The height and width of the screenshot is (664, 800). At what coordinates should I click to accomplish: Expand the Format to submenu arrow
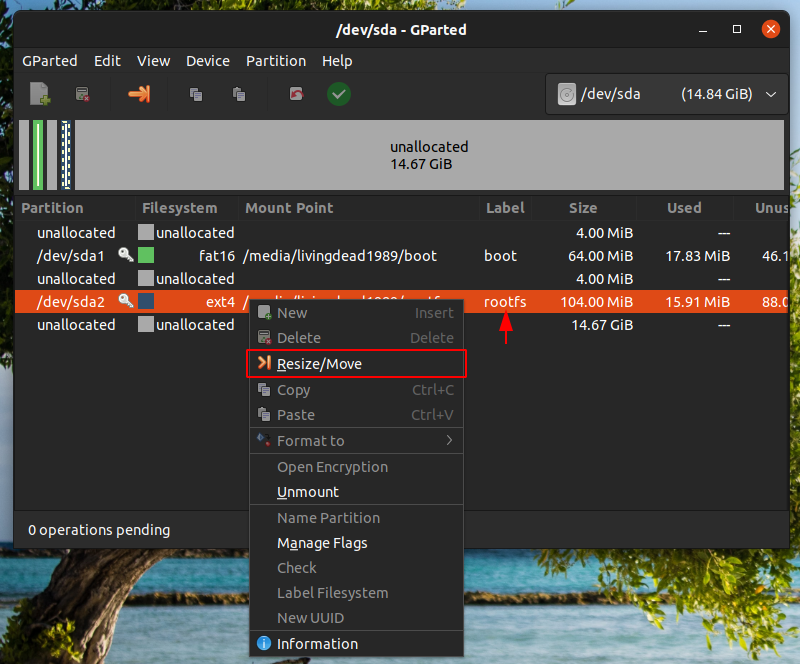[x=449, y=440]
